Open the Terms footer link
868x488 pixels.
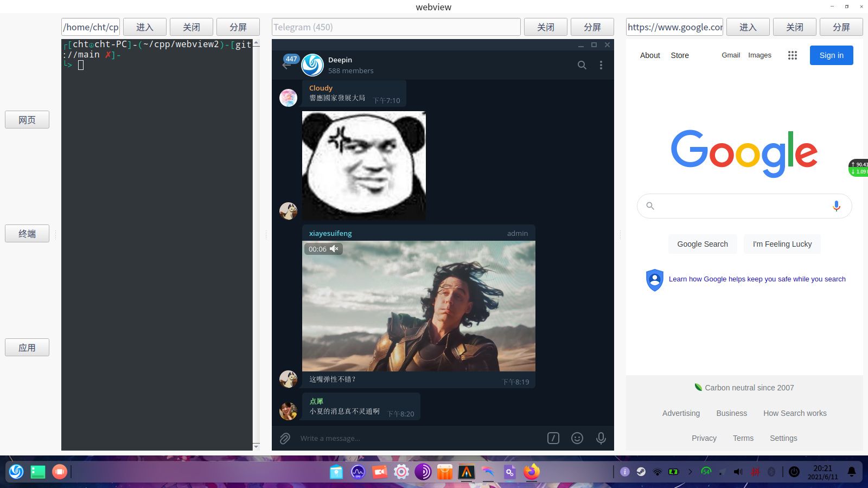tap(743, 438)
